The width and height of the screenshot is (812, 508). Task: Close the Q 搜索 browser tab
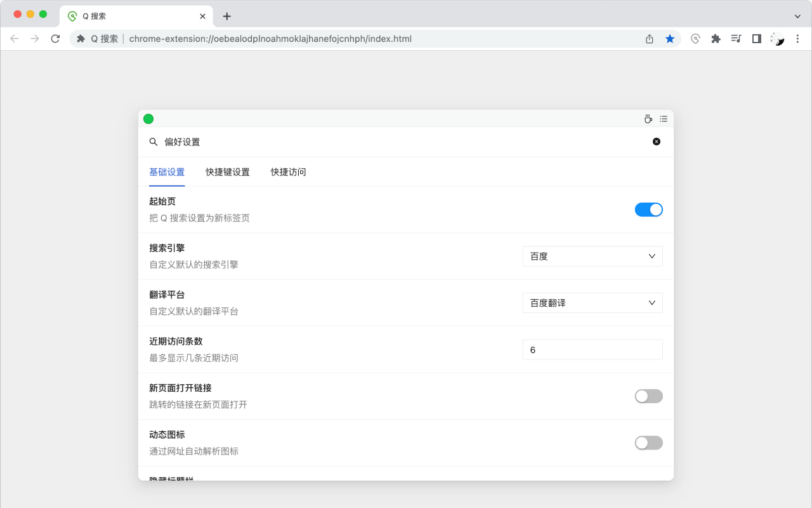(x=203, y=17)
